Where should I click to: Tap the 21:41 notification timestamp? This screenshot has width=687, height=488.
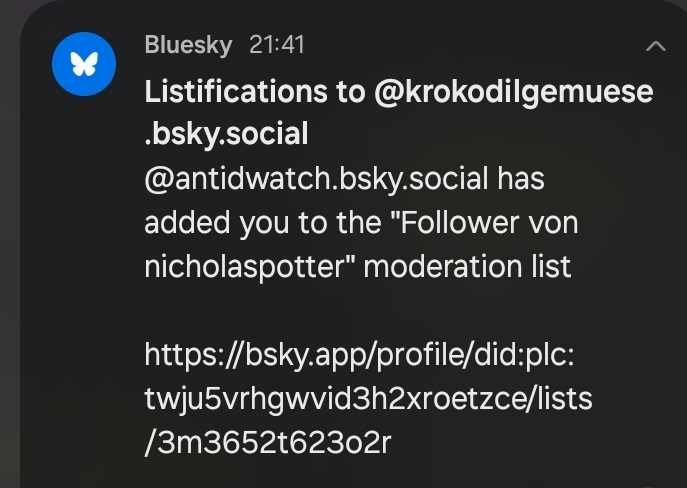click(277, 45)
